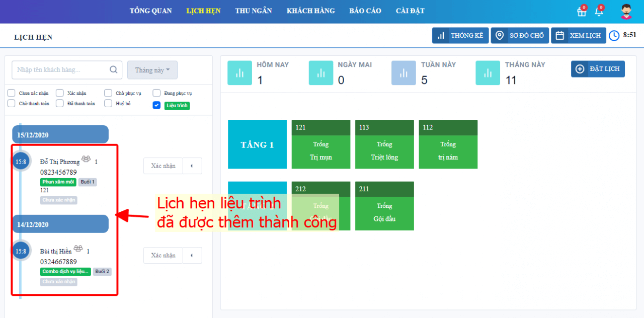Click the Tháng này statistics chart icon
Screen dimensions: 644x318
pyautogui.click(x=488, y=72)
